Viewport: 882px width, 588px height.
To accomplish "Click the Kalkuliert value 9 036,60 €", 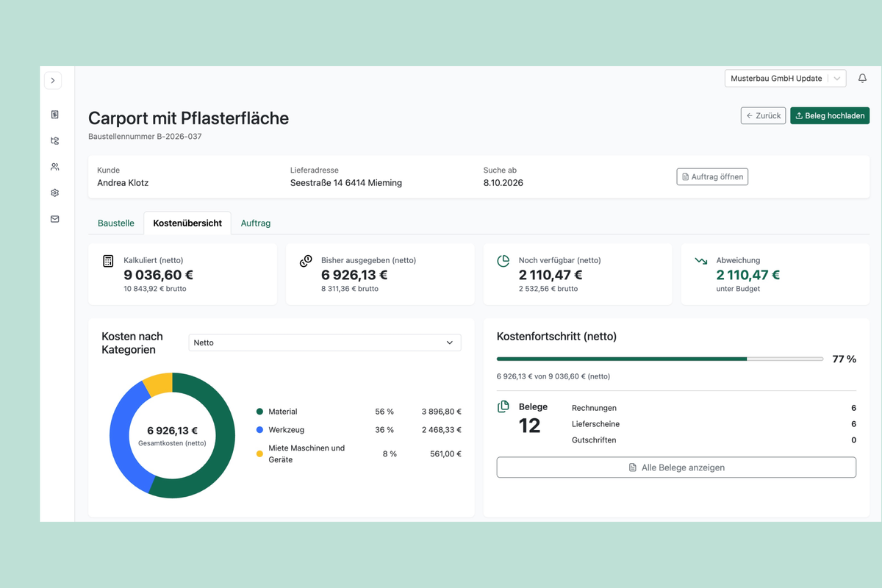I will pos(159,275).
